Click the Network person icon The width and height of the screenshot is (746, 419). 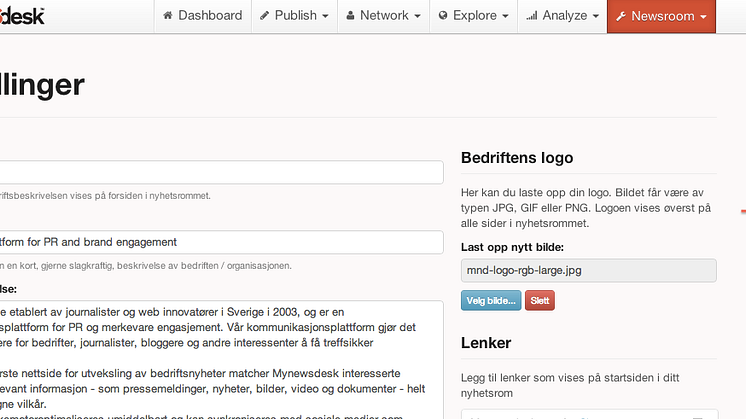(350, 16)
